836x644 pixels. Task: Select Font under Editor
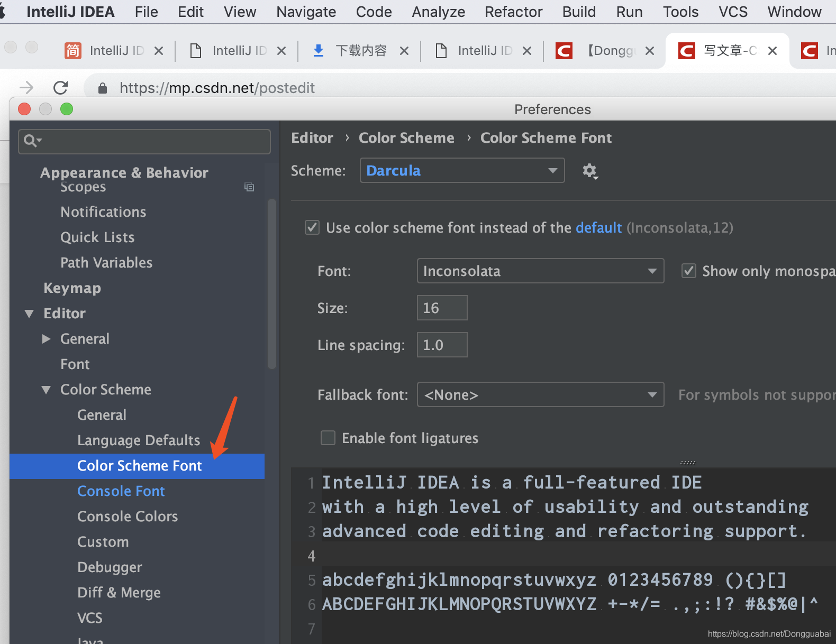(75, 364)
